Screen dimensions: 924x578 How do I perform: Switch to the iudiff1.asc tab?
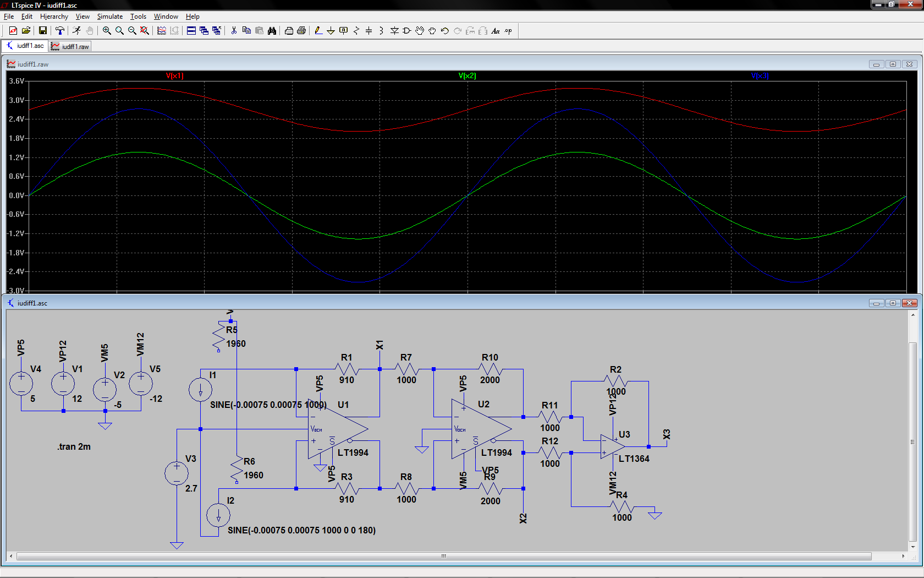(25, 46)
